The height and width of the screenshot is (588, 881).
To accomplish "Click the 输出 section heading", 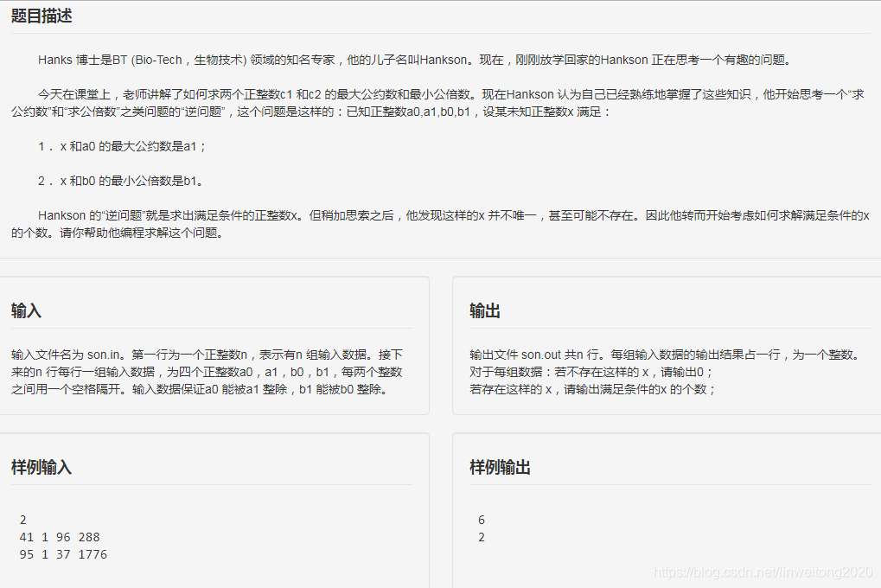I will 485,310.
